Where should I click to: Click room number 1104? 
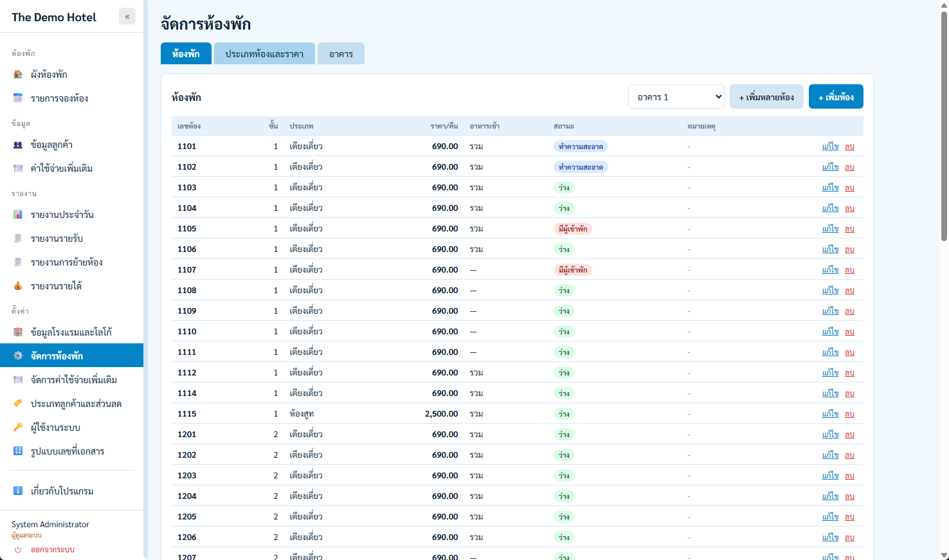pyautogui.click(x=187, y=208)
